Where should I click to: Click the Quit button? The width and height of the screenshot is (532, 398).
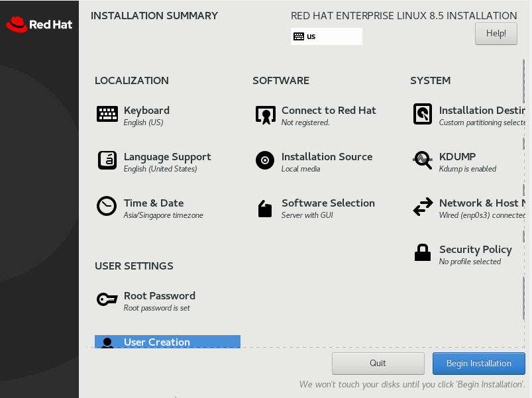click(378, 364)
